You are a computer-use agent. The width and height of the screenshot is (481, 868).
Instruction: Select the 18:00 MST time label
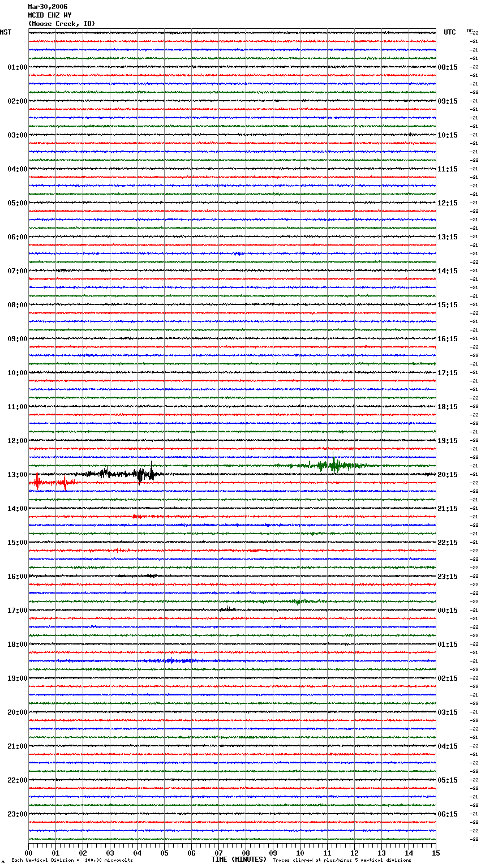click(x=17, y=644)
